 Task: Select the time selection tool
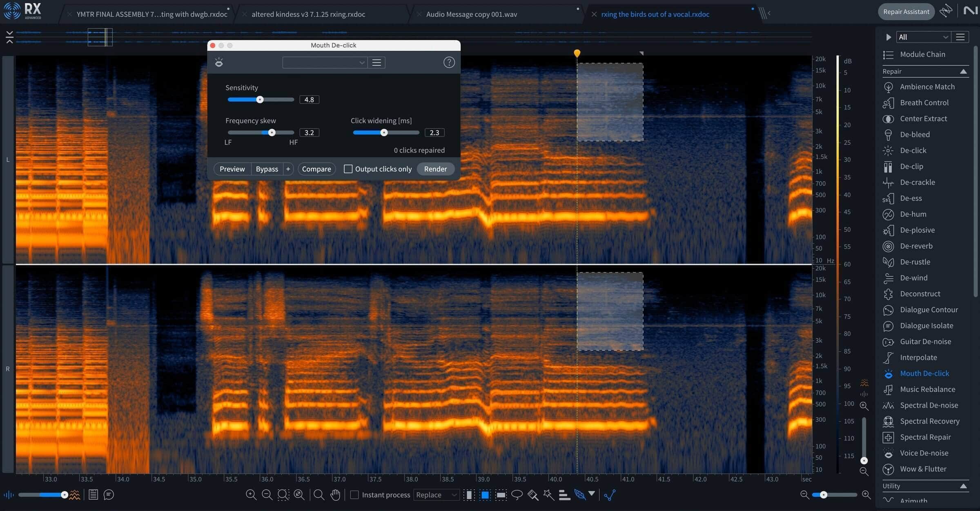469,495
